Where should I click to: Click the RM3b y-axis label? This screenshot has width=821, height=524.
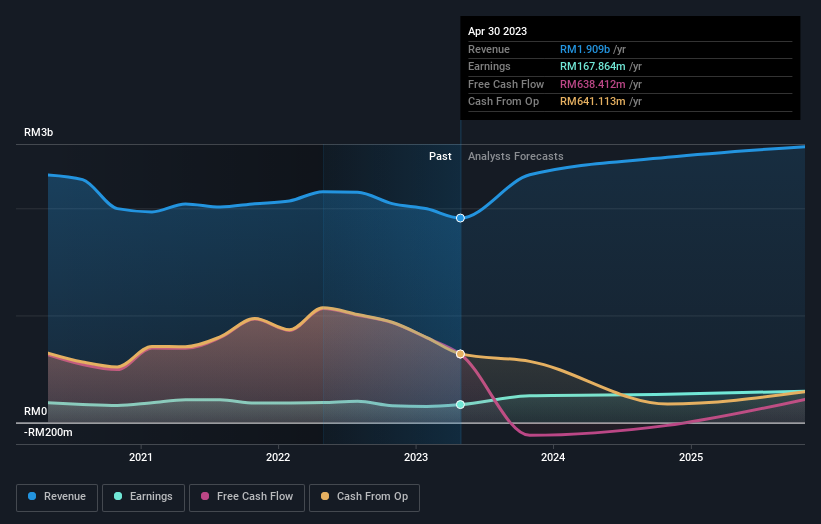point(38,132)
